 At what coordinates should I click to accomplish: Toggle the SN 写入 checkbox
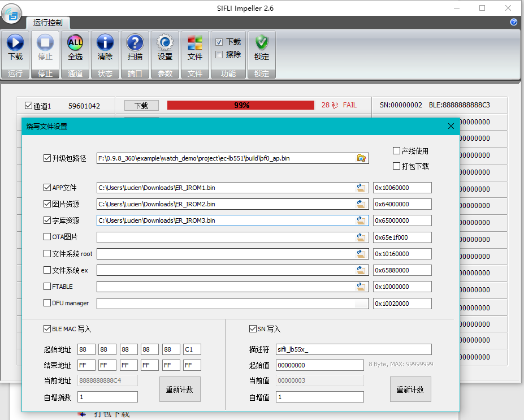click(253, 329)
